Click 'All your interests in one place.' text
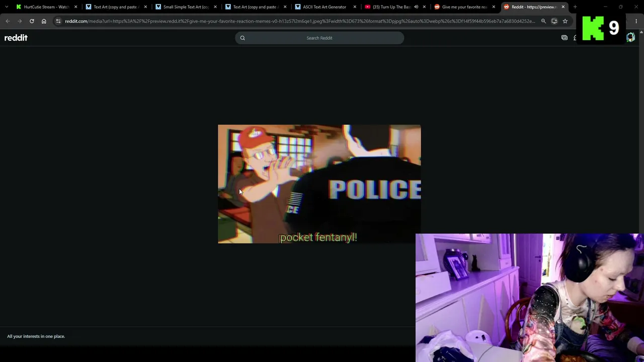Screen dimensions: 644x362 pyautogui.click(x=36, y=336)
